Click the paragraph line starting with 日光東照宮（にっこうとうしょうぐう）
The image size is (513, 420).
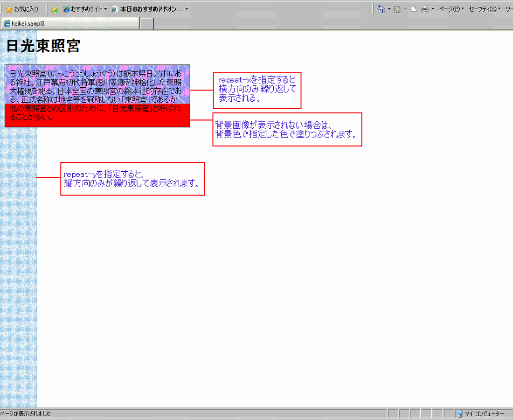click(x=96, y=73)
